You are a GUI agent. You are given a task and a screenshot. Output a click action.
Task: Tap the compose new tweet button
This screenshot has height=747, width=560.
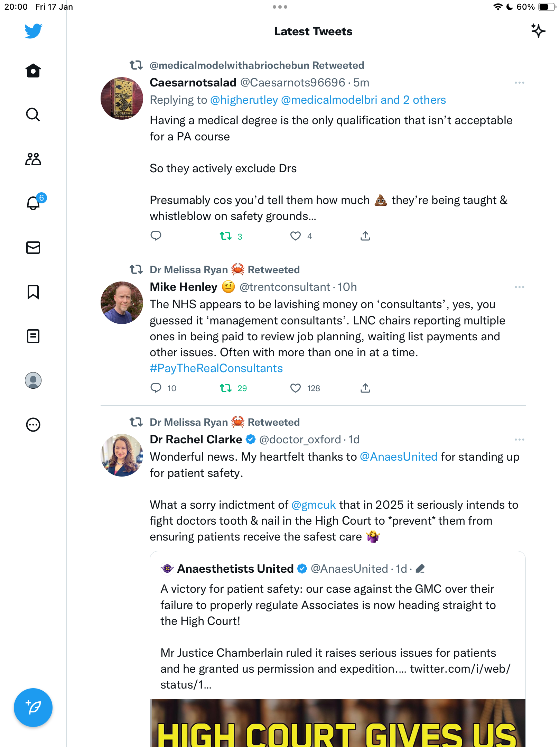[33, 708]
